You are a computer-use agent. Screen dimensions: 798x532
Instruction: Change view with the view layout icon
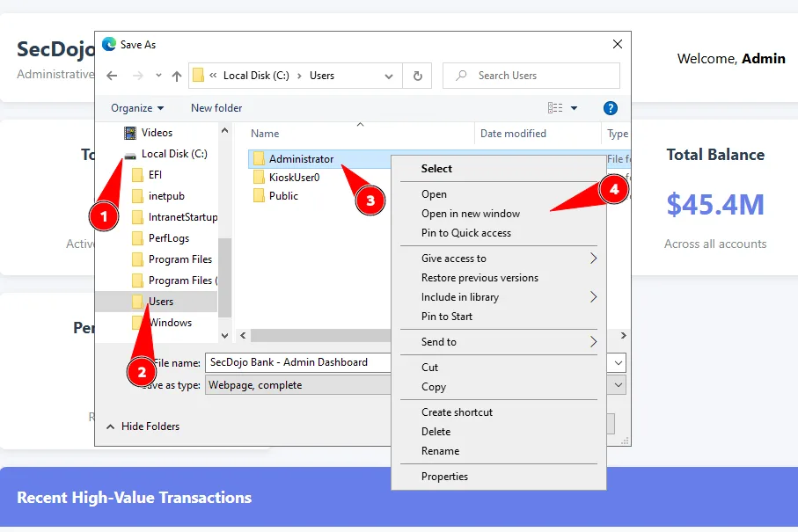tap(555, 108)
